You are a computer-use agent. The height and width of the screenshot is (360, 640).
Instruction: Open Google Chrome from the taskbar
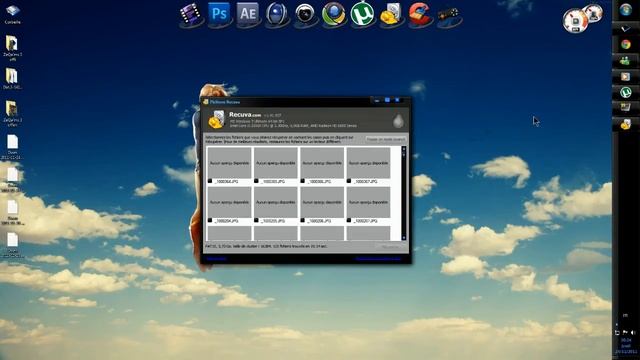tap(626, 44)
